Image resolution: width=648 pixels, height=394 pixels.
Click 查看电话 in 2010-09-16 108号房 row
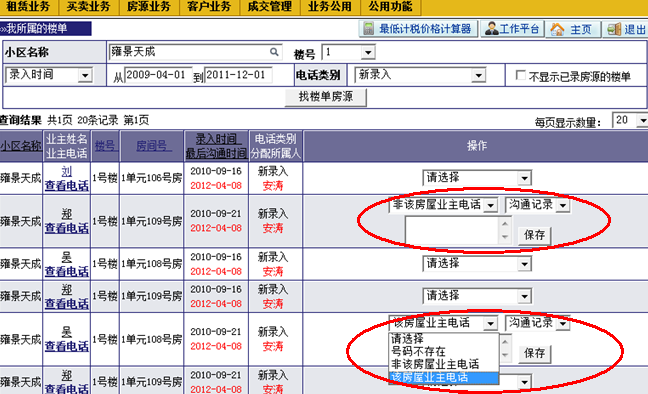[67, 272]
